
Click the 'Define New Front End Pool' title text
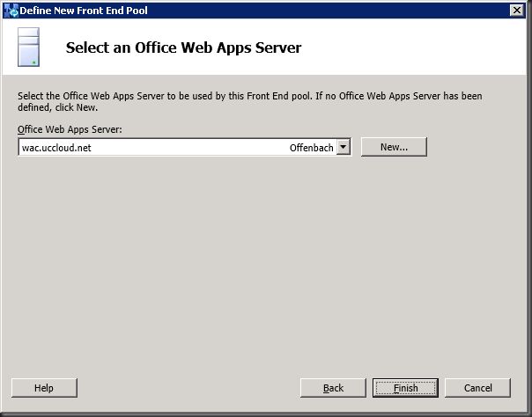(84, 11)
